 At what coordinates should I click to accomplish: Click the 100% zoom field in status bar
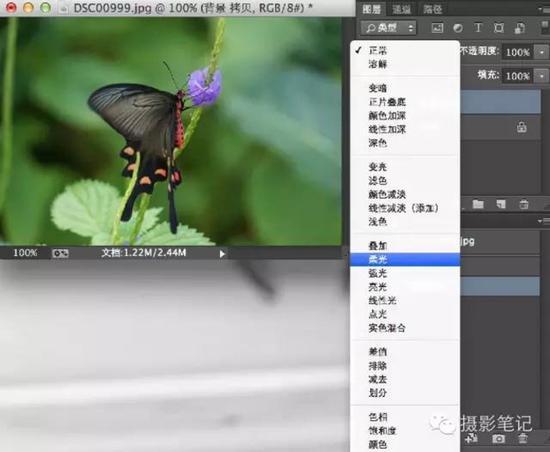click(x=25, y=253)
